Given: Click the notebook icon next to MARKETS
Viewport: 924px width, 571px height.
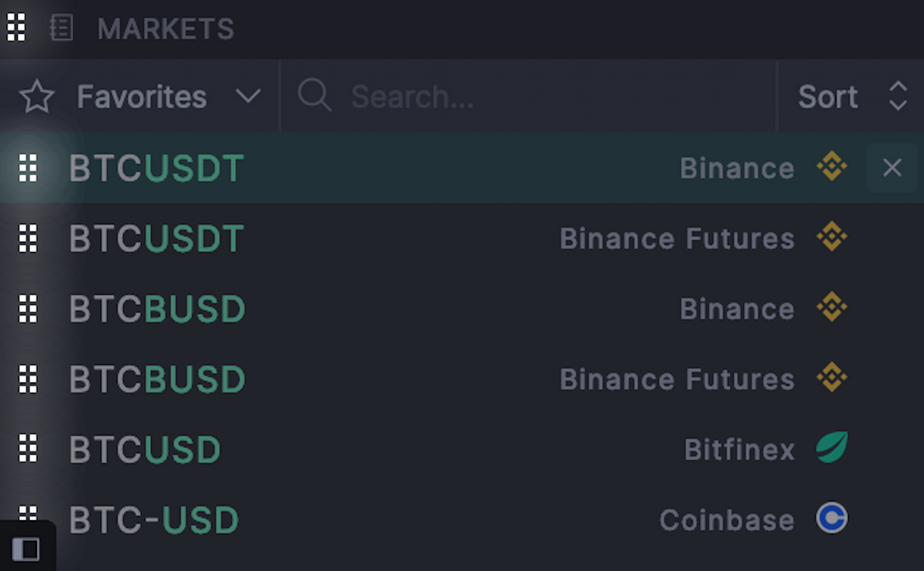Looking at the screenshot, I should click(x=61, y=28).
